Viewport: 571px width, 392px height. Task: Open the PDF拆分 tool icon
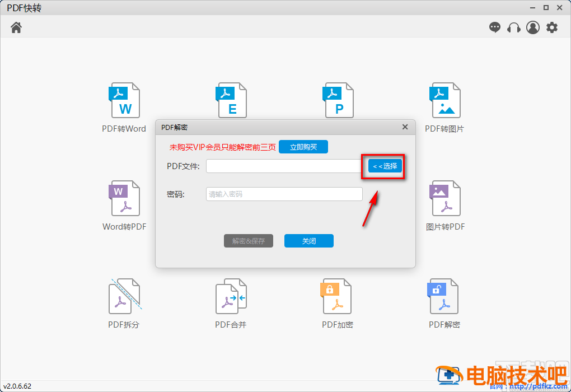click(x=125, y=296)
